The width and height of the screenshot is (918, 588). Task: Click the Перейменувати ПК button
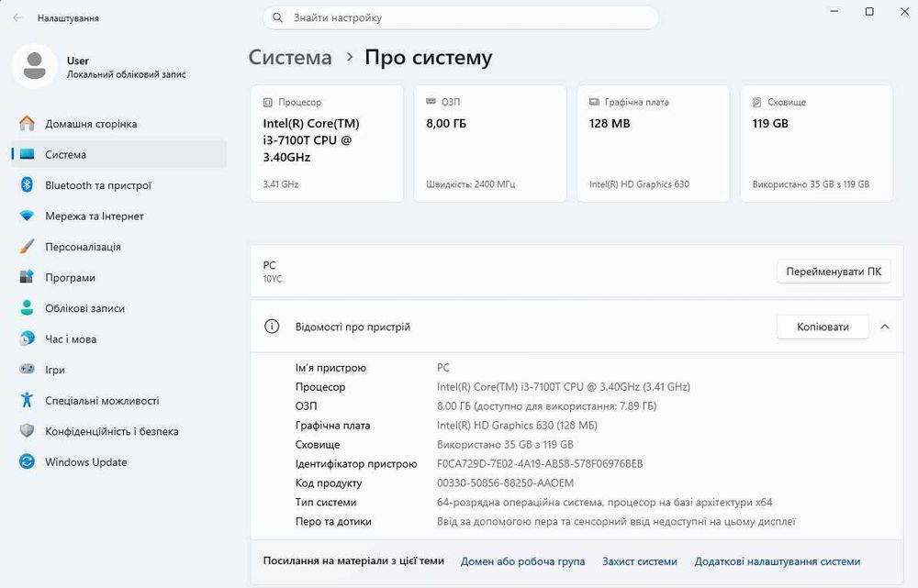[x=834, y=272]
